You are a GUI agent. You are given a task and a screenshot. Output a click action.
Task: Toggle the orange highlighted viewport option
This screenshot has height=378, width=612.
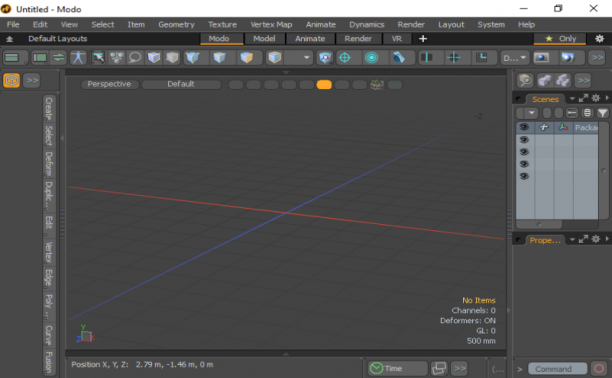point(324,84)
